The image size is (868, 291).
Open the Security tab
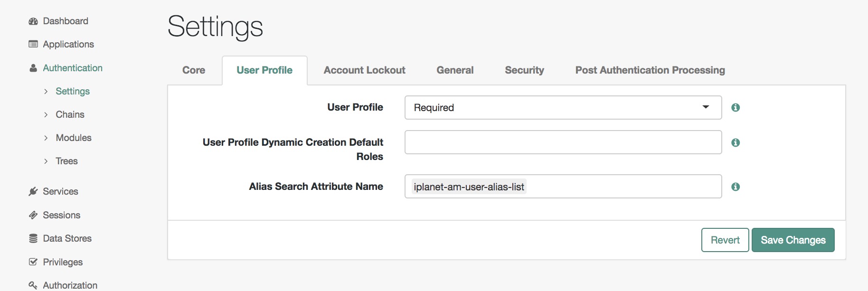524,70
